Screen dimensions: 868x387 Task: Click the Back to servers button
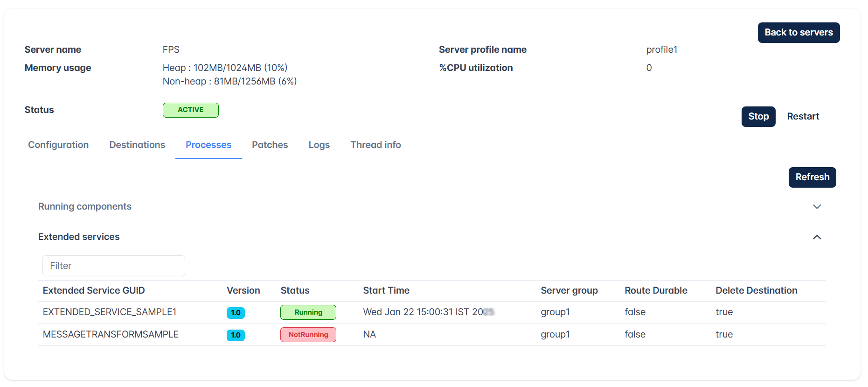coord(799,33)
